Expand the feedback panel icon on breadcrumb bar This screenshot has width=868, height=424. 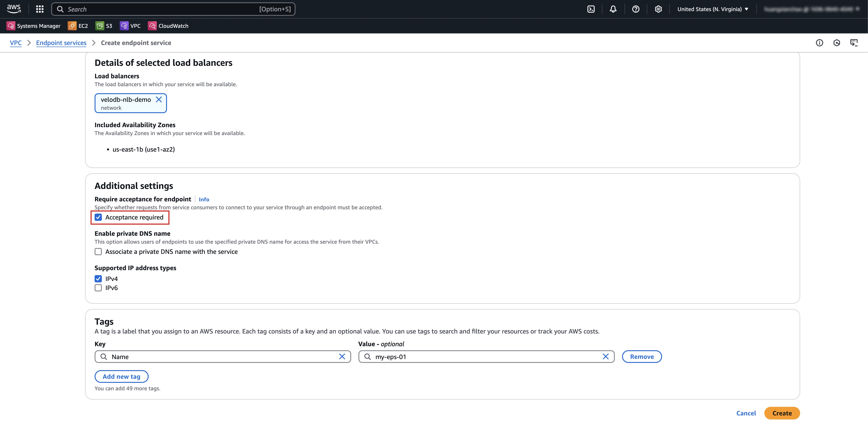tap(854, 43)
